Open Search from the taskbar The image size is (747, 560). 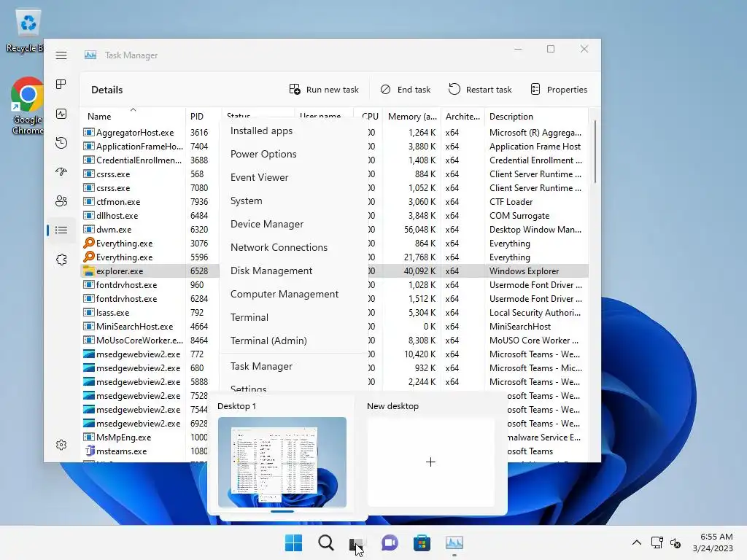point(326,542)
